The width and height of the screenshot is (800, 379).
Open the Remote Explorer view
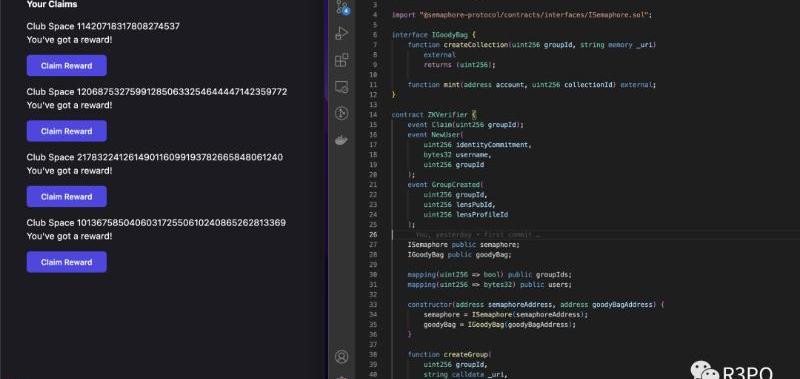341,87
